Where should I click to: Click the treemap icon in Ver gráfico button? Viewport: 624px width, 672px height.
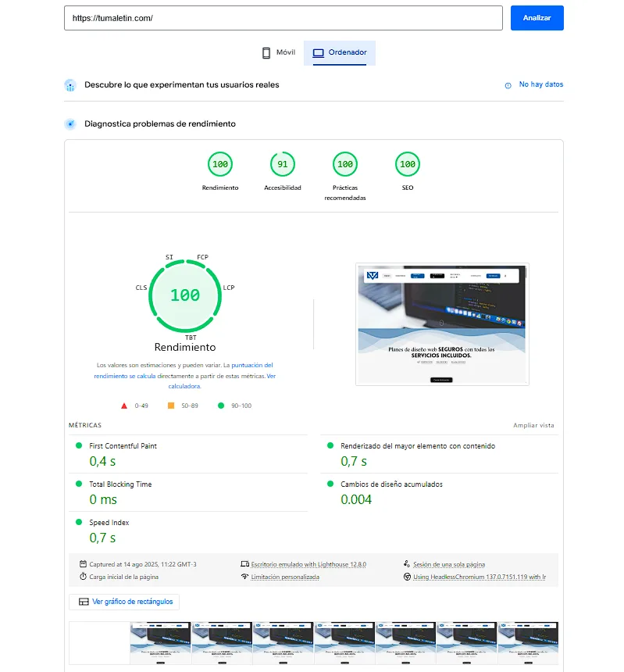tap(84, 602)
